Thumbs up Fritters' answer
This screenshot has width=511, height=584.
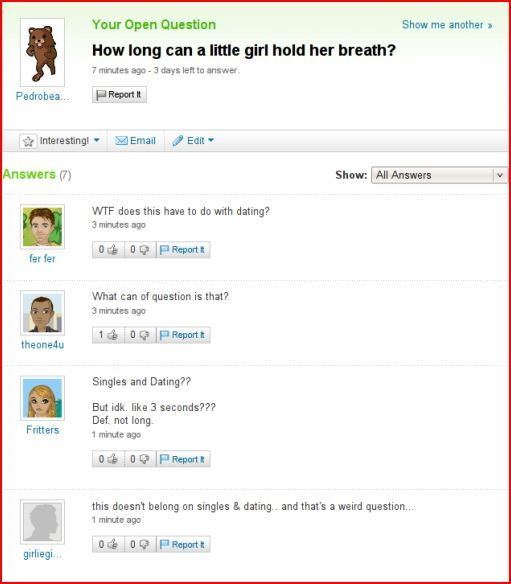(108, 459)
